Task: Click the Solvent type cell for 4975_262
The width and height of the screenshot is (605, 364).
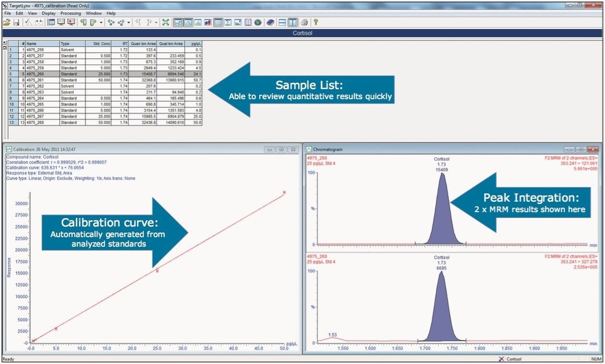Action: click(72, 86)
